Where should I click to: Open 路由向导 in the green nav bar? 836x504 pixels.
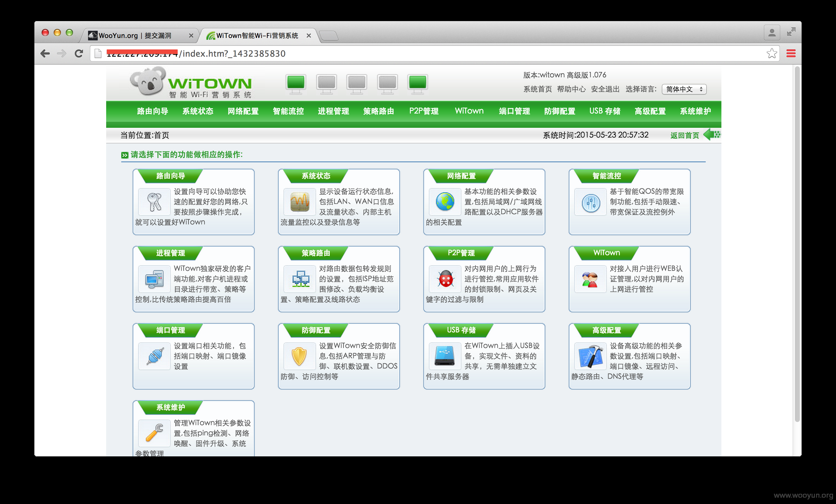pyautogui.click(x=153, y=111)
